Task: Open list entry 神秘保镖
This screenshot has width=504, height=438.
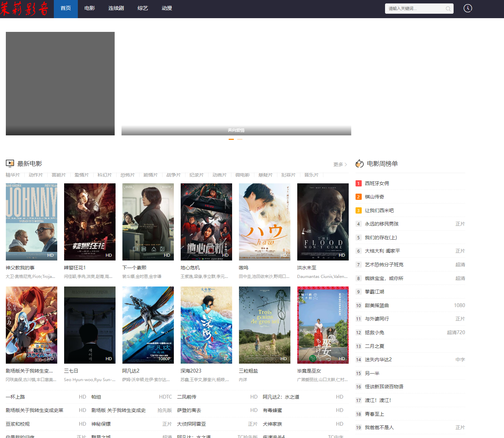Action: click(101, 424)
